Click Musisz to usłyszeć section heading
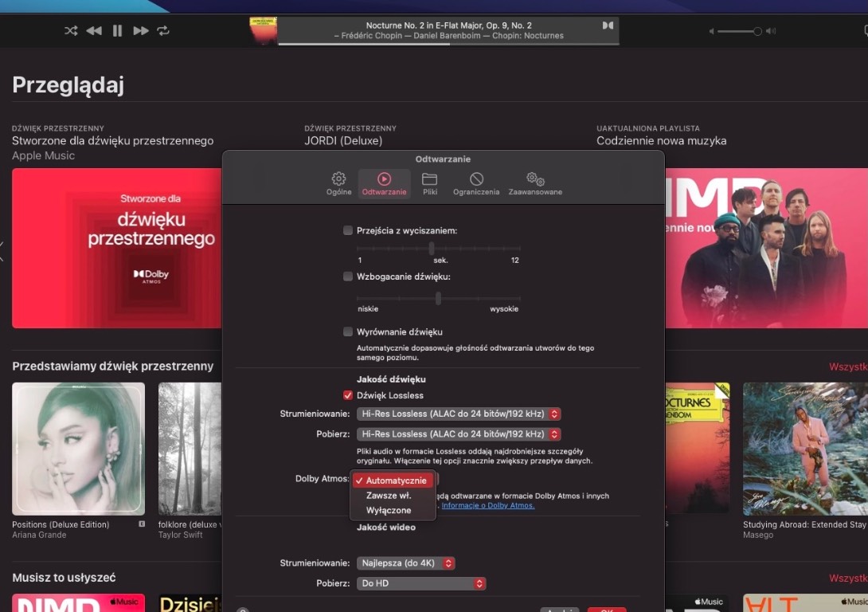 [65, 578]
